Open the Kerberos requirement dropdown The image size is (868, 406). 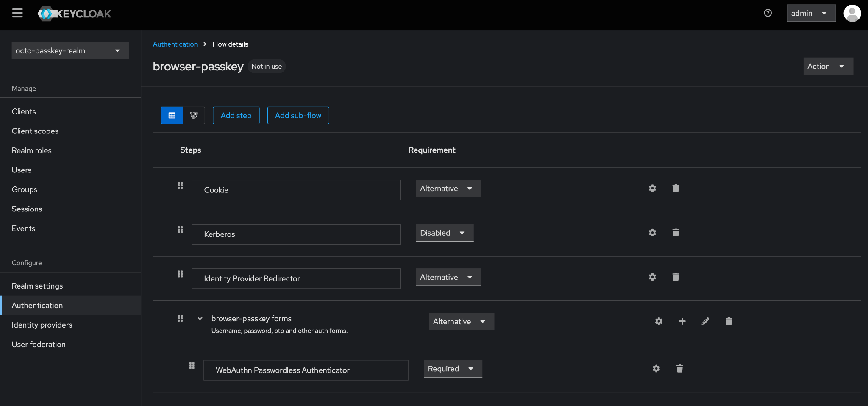point(444,233)
